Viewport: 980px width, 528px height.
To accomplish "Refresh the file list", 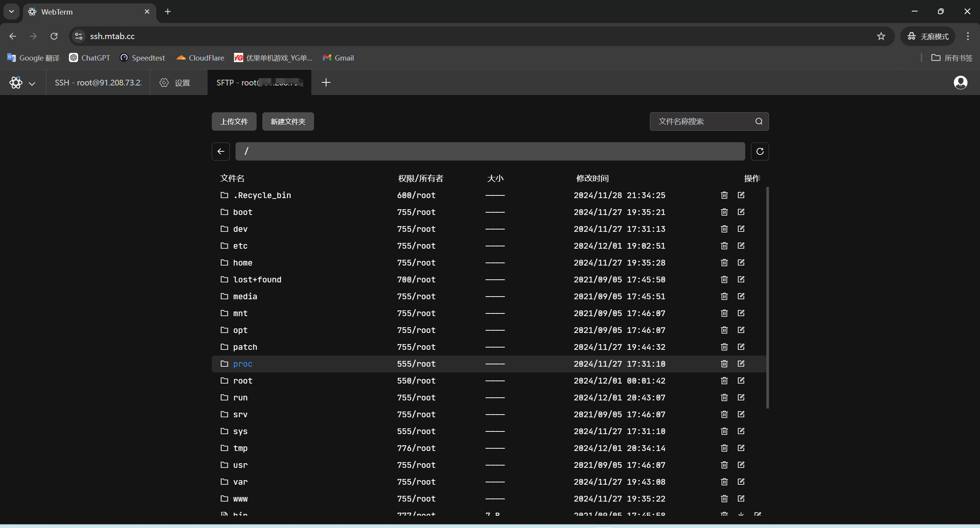I will pos(760,151).
